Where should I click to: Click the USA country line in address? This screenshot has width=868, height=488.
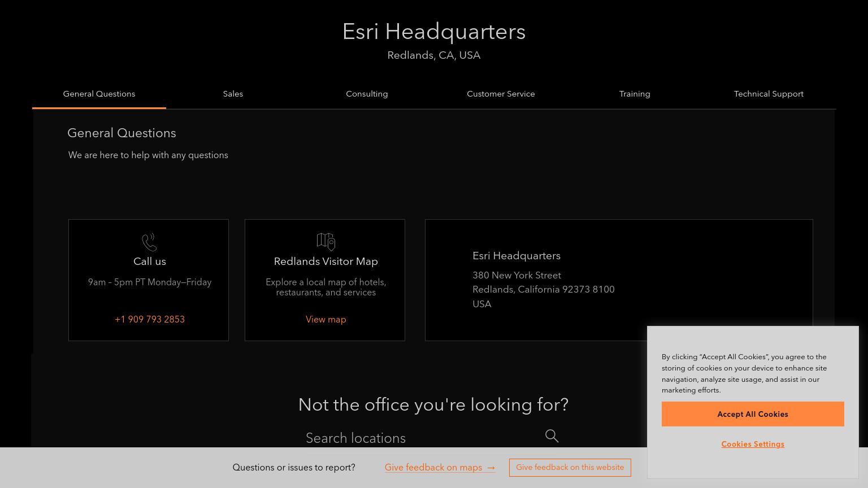(x=482, y=304)
